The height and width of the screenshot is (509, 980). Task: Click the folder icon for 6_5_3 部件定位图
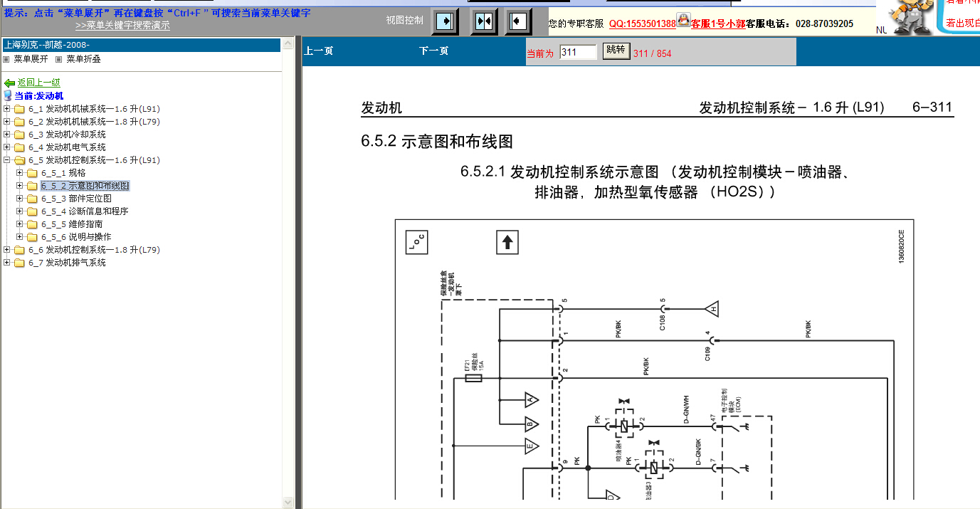[x=33, y=199]
